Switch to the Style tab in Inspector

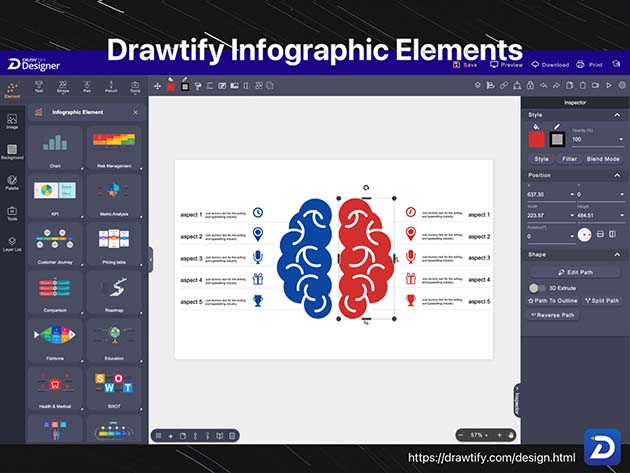(x=541, y=159)
